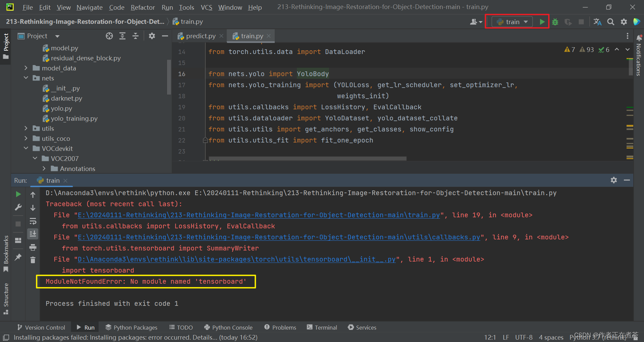Click the translation plugin icon in the toolbar
Image resolution: width=644 pixels, height=342 pixels.
(x=597, y=21)
